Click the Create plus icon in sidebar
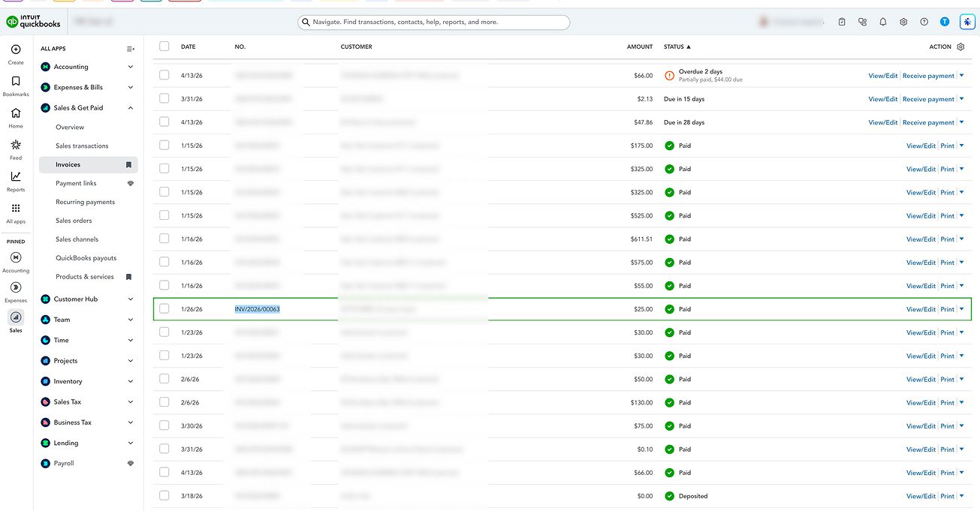Image resolution: width=980 pixels, height=511 pixels. pyautogui.click(x=16, y=50)
